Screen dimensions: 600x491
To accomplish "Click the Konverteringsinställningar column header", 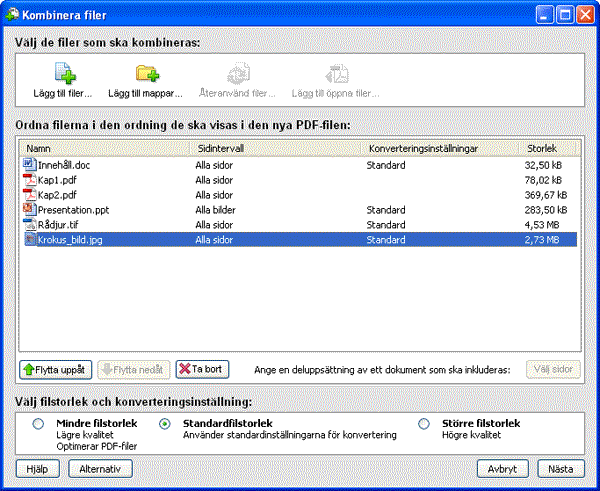I will [x=440, y=148].
